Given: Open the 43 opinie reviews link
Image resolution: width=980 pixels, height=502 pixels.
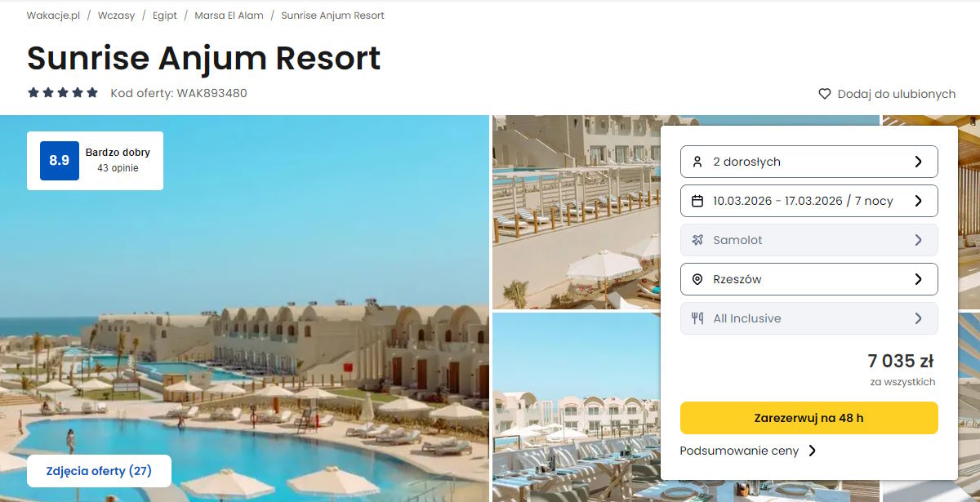Looking at the screenshot, I should [118, 168].
